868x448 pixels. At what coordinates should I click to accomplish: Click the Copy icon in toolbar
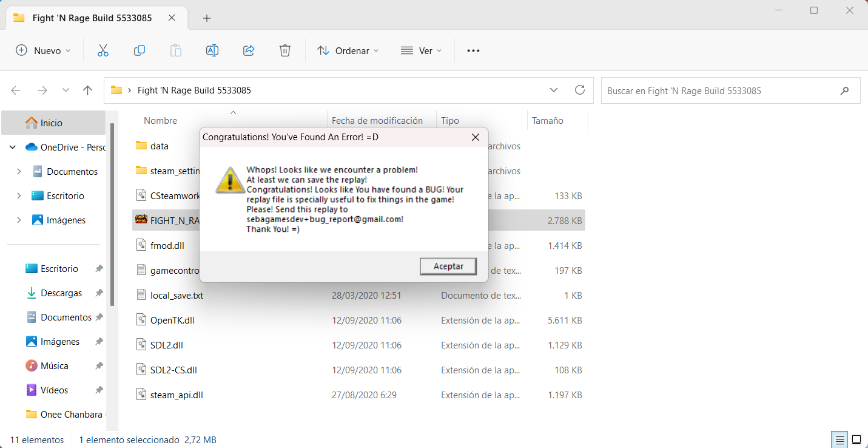[140, 51]
